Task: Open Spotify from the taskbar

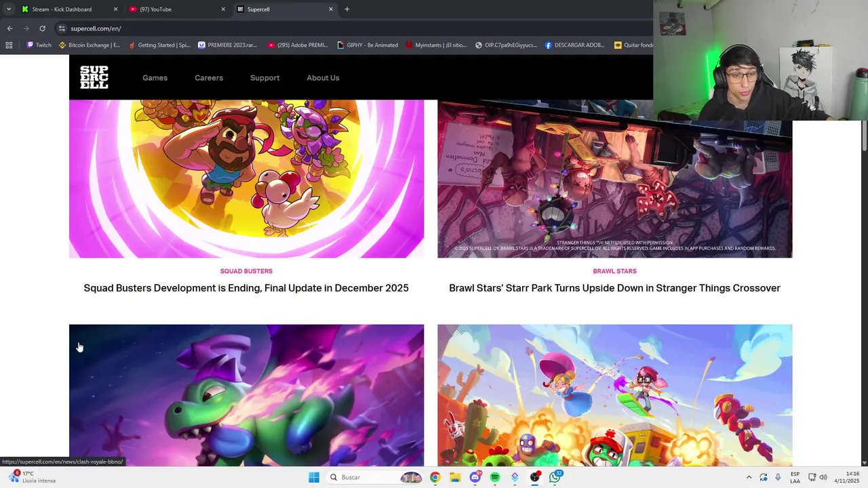Action: pos(495,477)
